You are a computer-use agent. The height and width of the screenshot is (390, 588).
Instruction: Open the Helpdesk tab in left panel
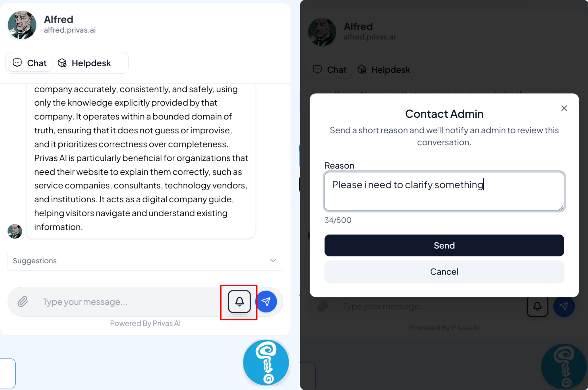[x=85, y=63]
